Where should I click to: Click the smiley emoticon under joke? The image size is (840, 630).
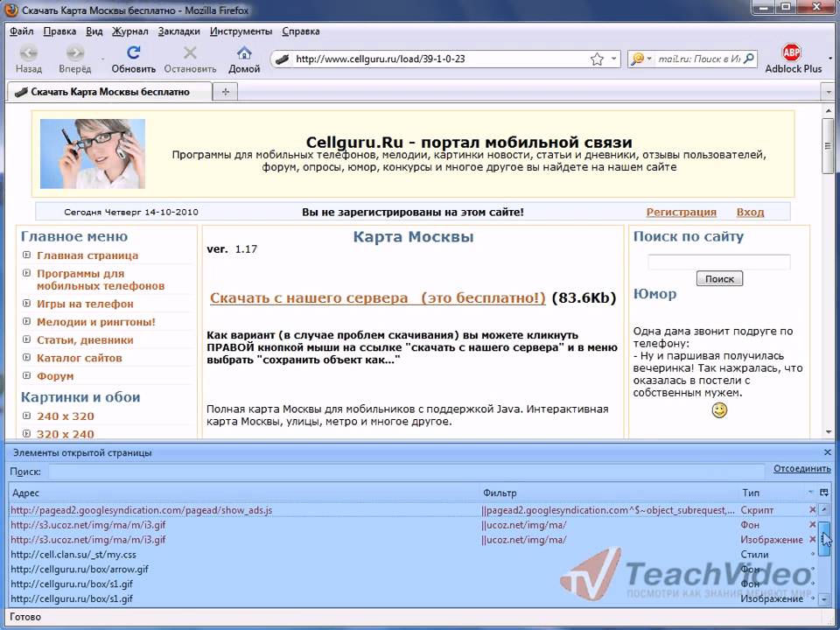pyautogui.click(x=719, y=410)
